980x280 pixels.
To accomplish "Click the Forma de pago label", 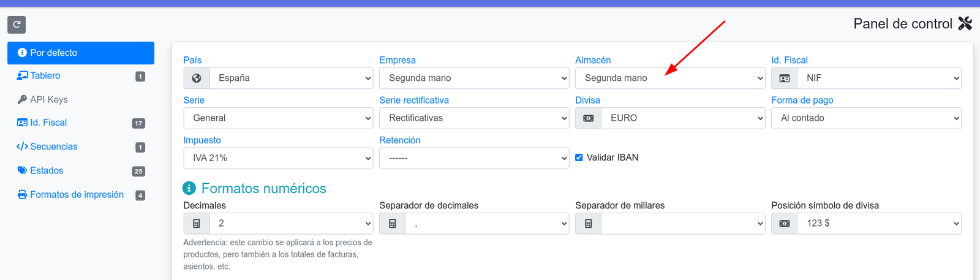I will [x=802, y=100].
